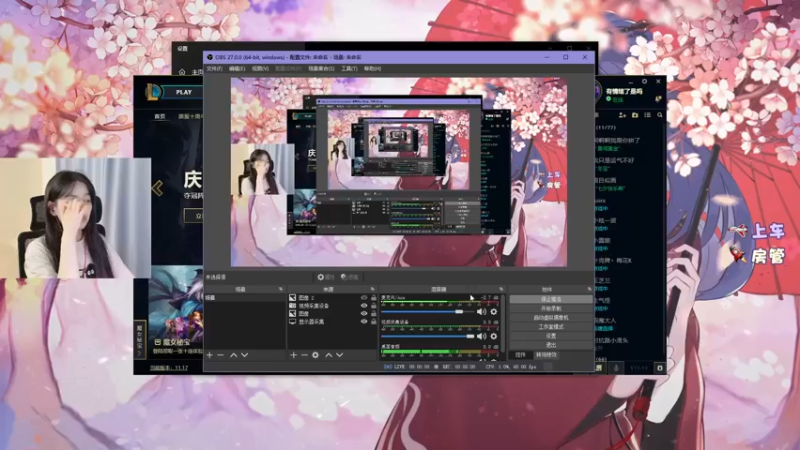
Task: Click the 启动虚拟摄像机 button
Action: coord(551,317)
